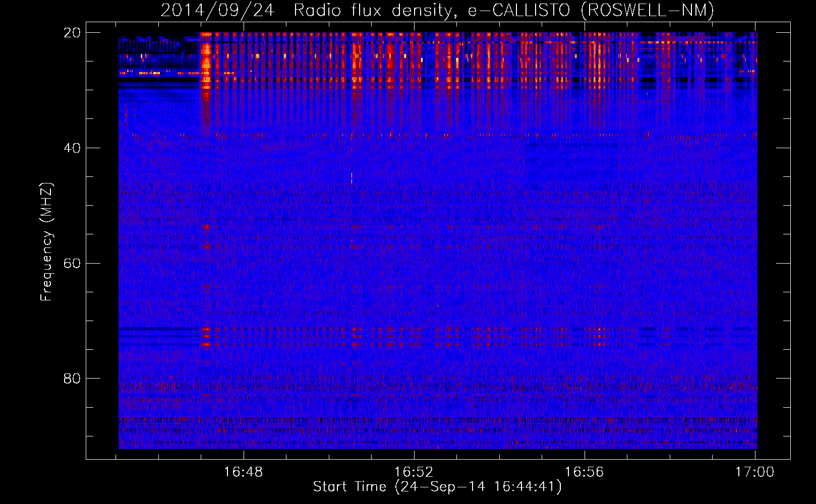Click the 'Start Time (24-Sep-14 16:44:41)' label
This screenshot has height=504, width=816.
(437, 487)
